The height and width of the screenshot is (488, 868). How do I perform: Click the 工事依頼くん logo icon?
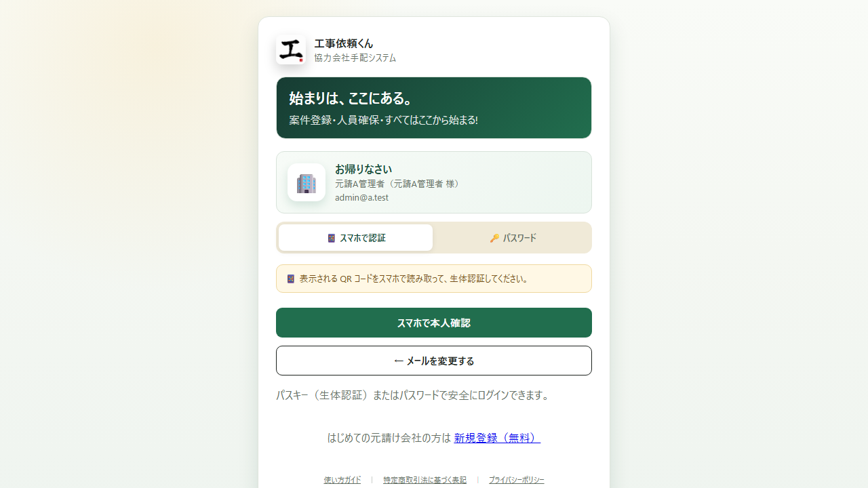pos(291,49)
